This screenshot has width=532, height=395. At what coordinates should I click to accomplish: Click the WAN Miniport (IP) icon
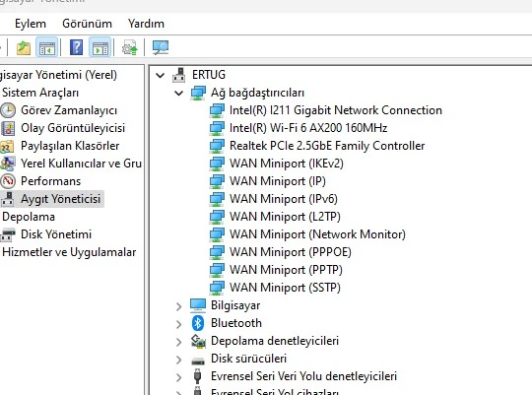(217, 181)
